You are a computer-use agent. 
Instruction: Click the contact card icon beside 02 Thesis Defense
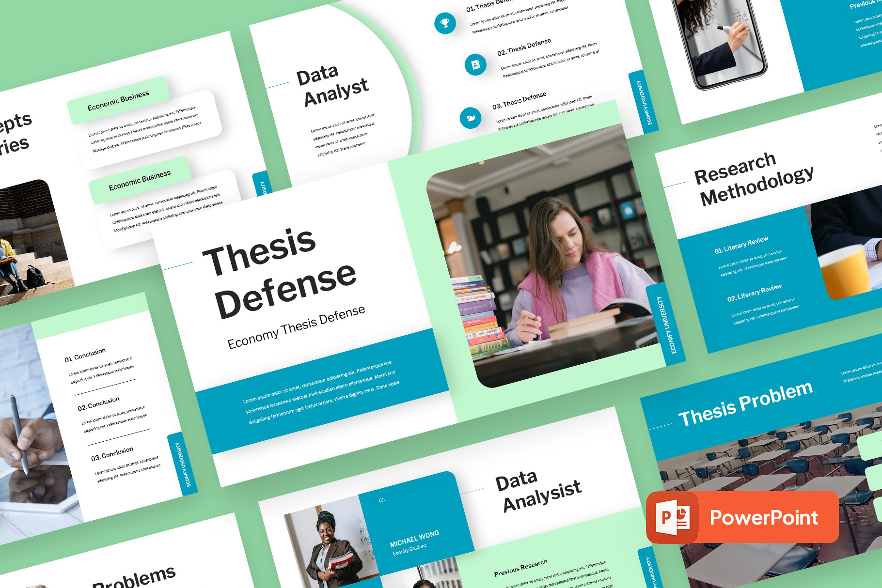[x=475, y=64]
